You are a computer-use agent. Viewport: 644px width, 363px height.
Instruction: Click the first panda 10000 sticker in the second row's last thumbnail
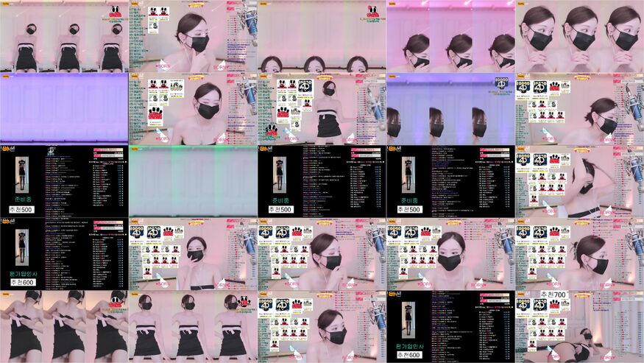[523, 87]
